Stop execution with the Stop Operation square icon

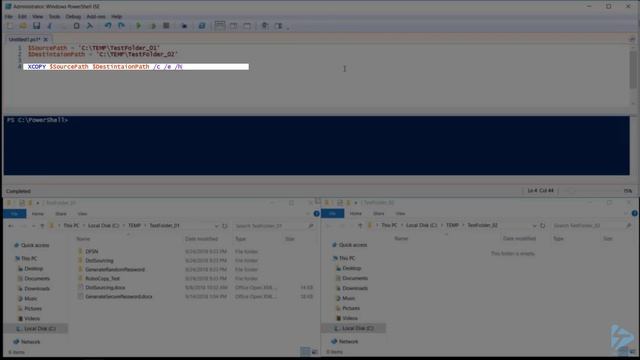click(166, 26)
